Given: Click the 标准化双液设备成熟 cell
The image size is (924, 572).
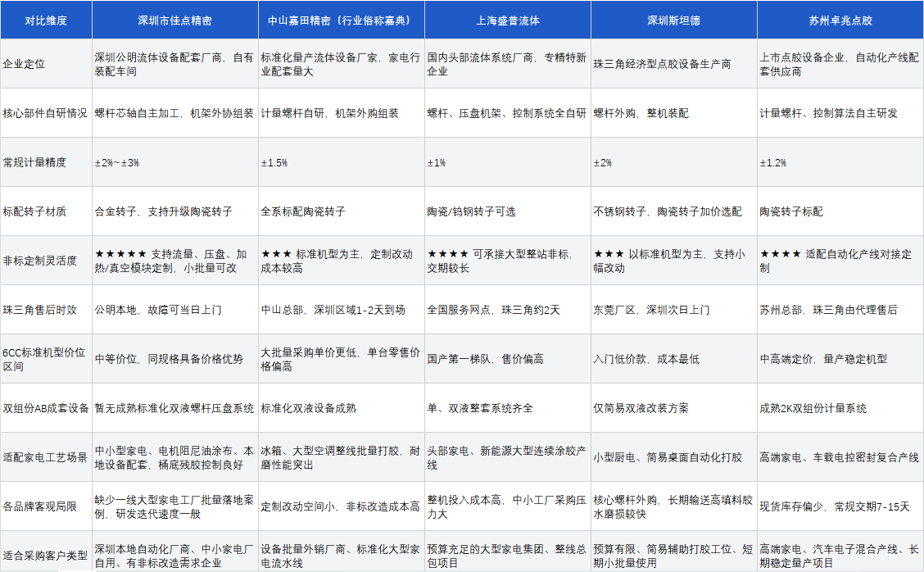Looking at the screenshot, I should pos(342,407).
